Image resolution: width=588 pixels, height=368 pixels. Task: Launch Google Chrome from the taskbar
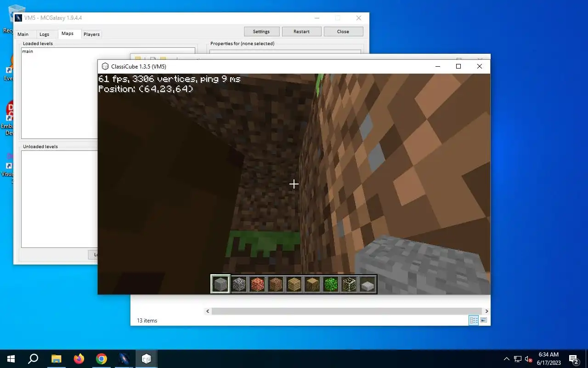click(102, 359)
